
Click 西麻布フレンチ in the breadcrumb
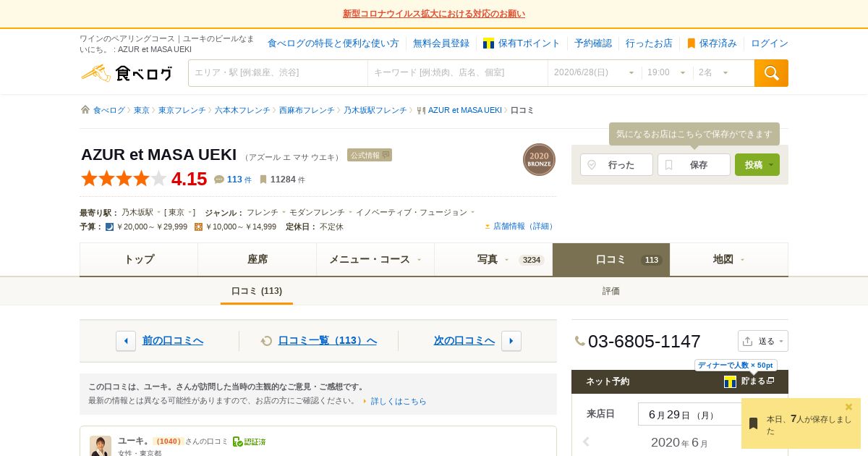(x=307, y=110)
